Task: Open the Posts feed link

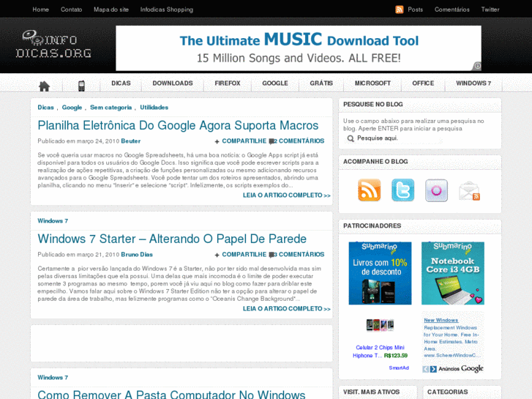Action: [x=416, y=10]
